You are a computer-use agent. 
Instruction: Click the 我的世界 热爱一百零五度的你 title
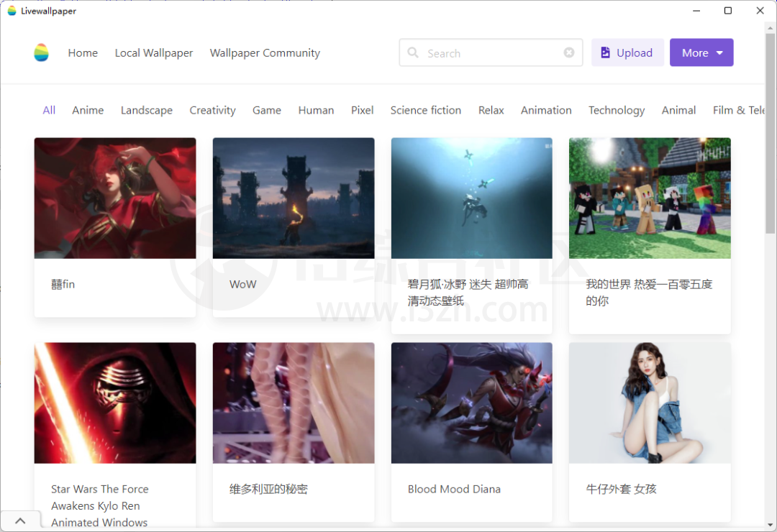[649, 293]
